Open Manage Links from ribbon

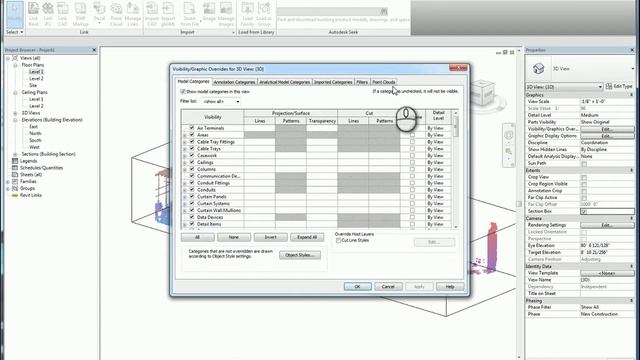(132, 14)
